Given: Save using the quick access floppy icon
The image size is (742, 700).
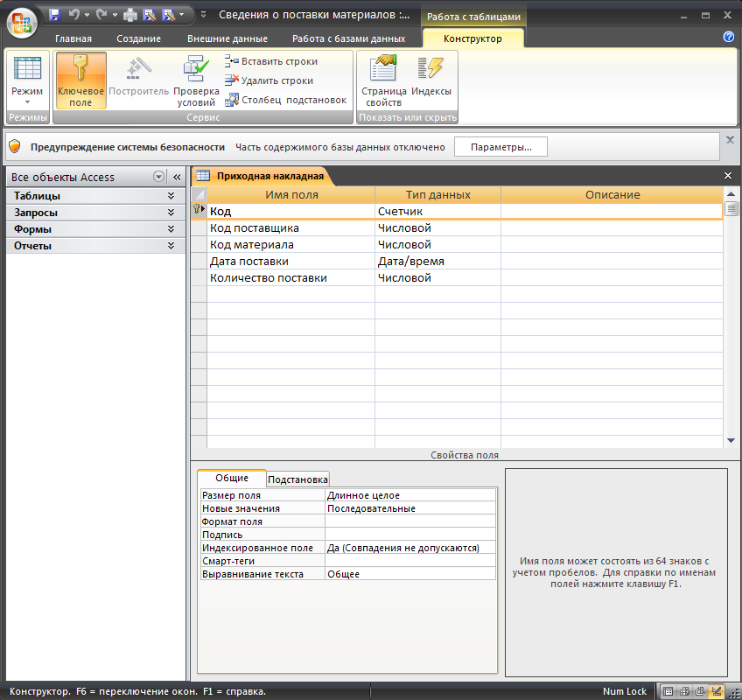Looking at the screenshot, I should coord(54,15).
